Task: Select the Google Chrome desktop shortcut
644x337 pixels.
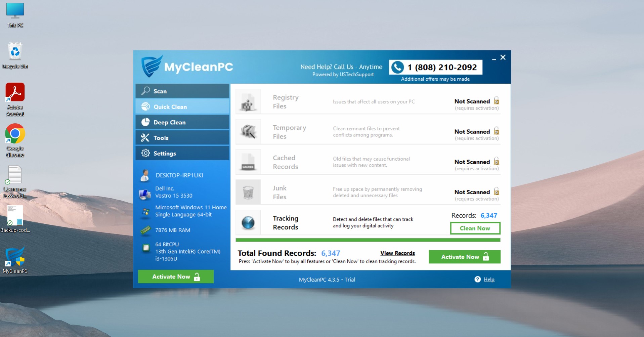Action: pos(15,140)
